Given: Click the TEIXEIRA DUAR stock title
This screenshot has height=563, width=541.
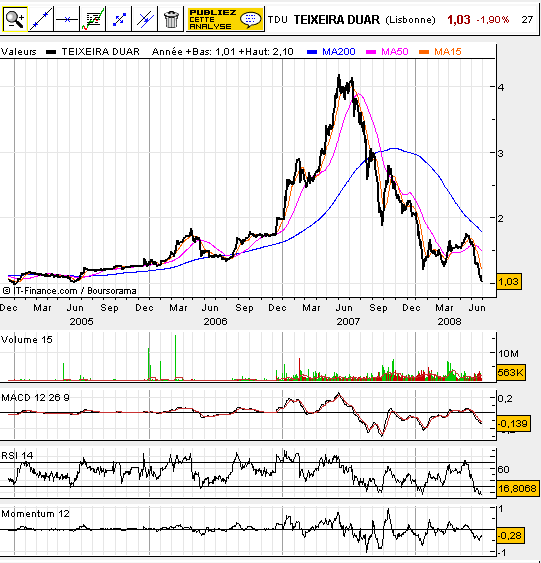Looking at the screenshot, I should [337, 19].
